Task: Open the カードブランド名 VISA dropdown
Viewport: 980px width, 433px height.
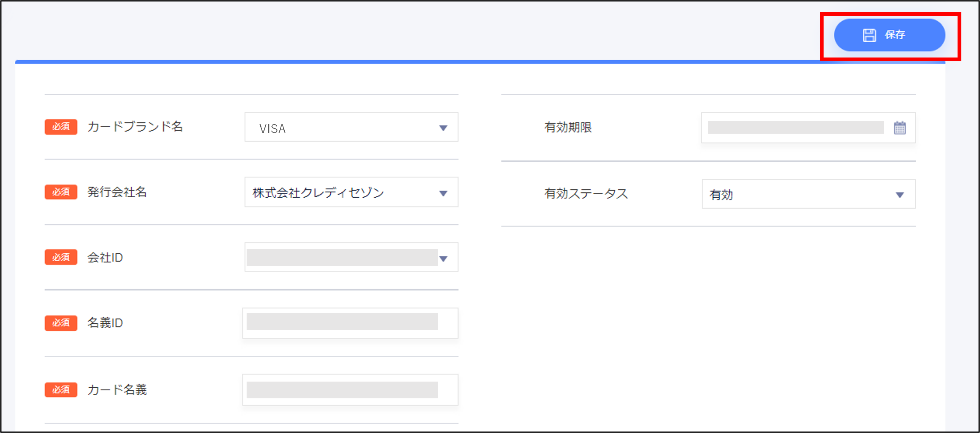Action: [351, 128]
